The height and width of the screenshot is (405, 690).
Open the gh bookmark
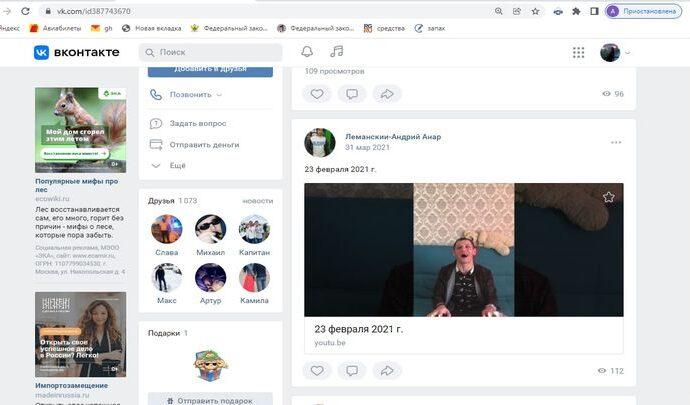102,28
